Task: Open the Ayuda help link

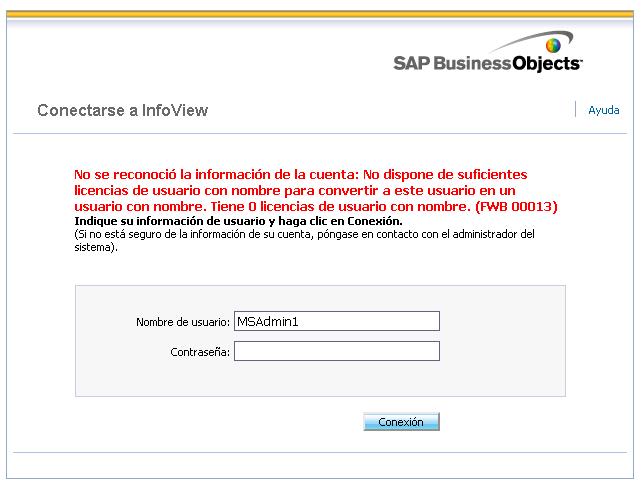Action: pos(603,110)
